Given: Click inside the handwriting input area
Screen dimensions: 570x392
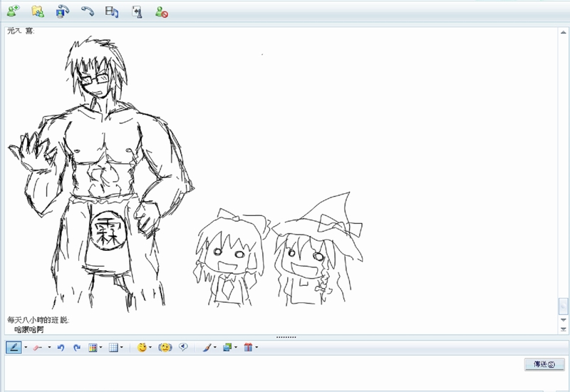Looking at the screenshot, I should click(x=264, y=373).
